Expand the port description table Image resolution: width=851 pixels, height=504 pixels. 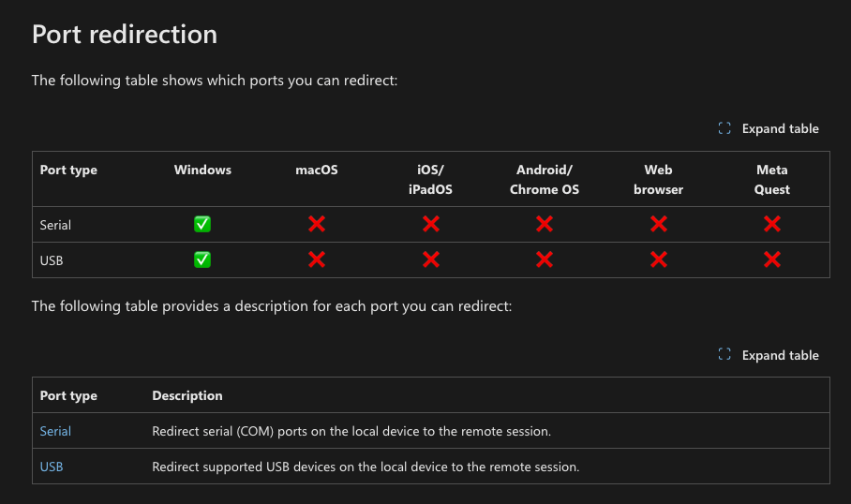769,355
